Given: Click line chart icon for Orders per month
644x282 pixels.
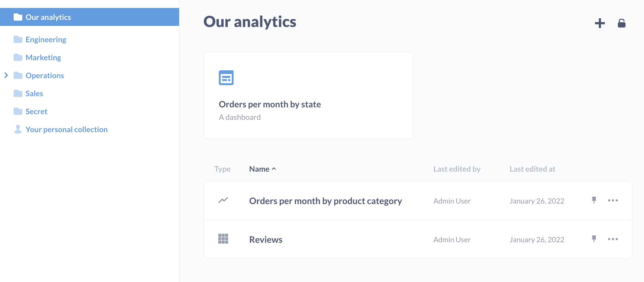Looking at the screenshot, I should [223, 200].
